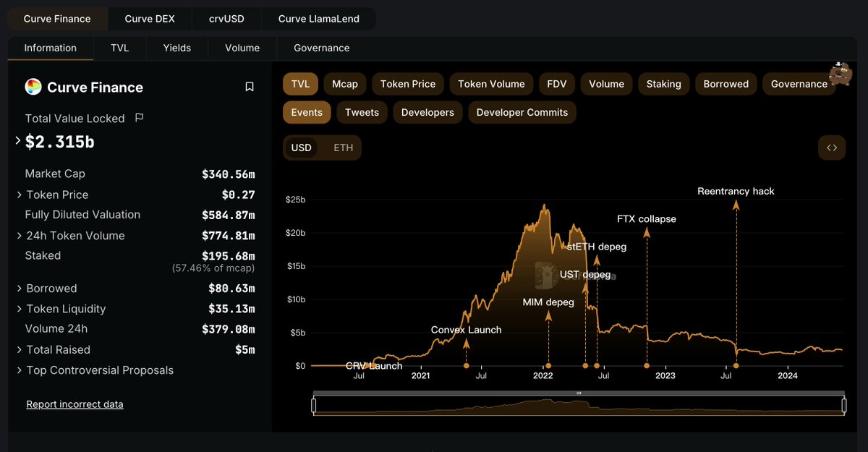Expand the Total Value Locked breakdown
Viewport: 868px width, 452px height.
[x=18, y=140]
